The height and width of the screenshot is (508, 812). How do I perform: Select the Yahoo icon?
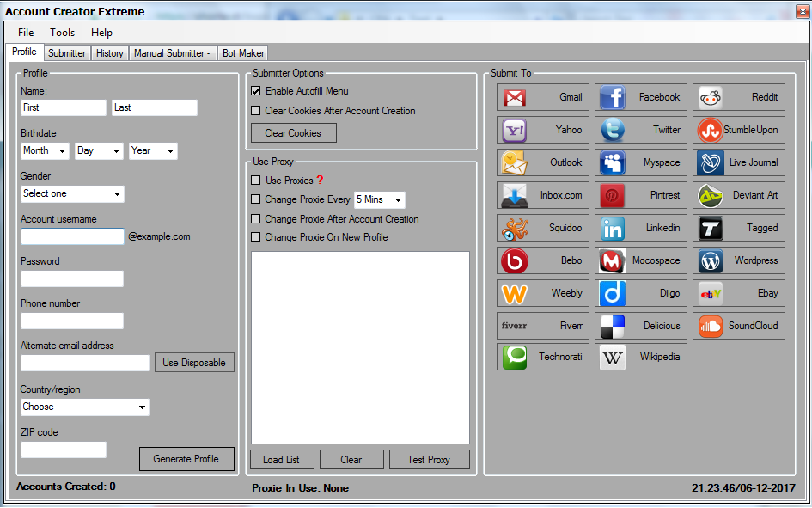coord(515,130)
